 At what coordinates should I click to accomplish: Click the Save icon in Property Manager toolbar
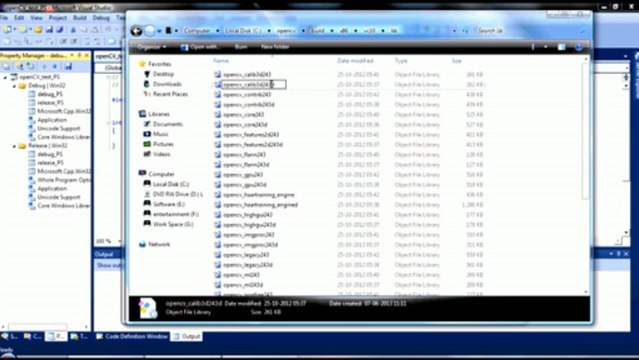click(x=68, y=66)
